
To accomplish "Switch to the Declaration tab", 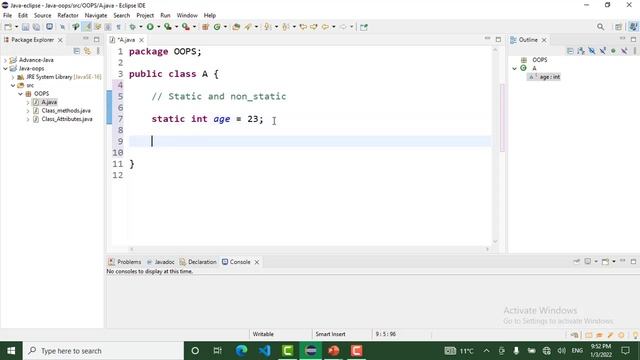I will (x=198, y=262).
